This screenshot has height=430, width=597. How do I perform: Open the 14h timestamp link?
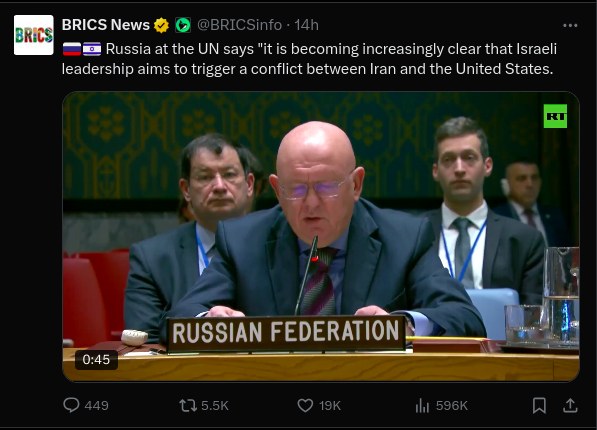coord(306,25)
